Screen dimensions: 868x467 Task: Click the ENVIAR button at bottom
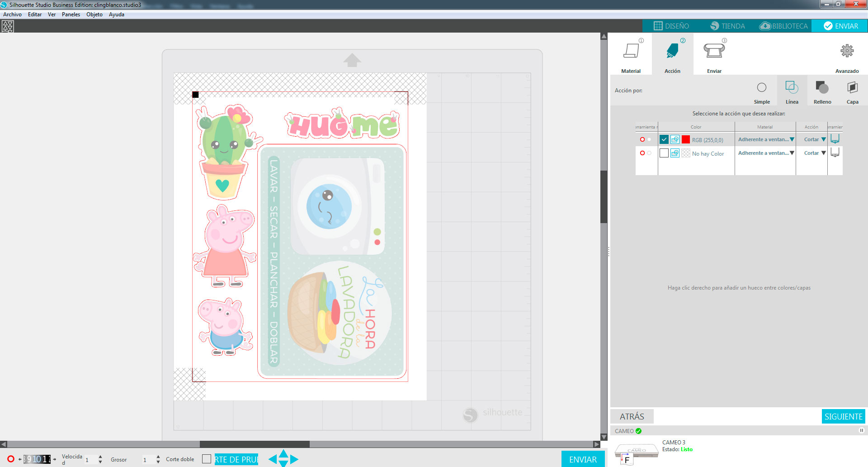[x=583, y=459]
